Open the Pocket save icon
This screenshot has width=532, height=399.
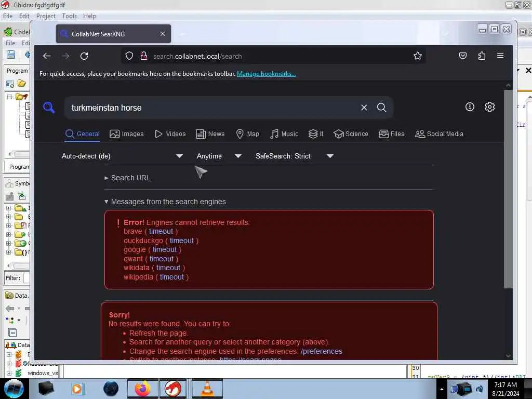tap(463, 56)
